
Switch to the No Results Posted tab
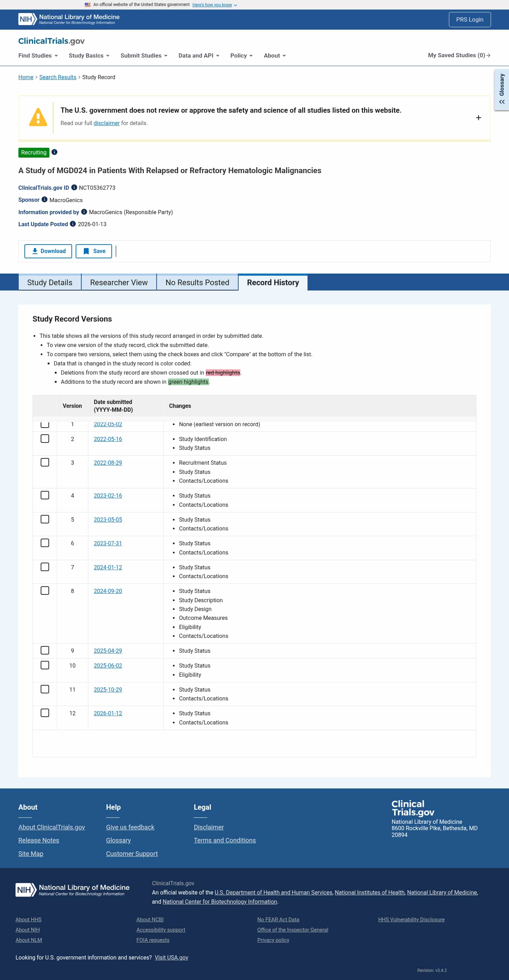point(197,282)
